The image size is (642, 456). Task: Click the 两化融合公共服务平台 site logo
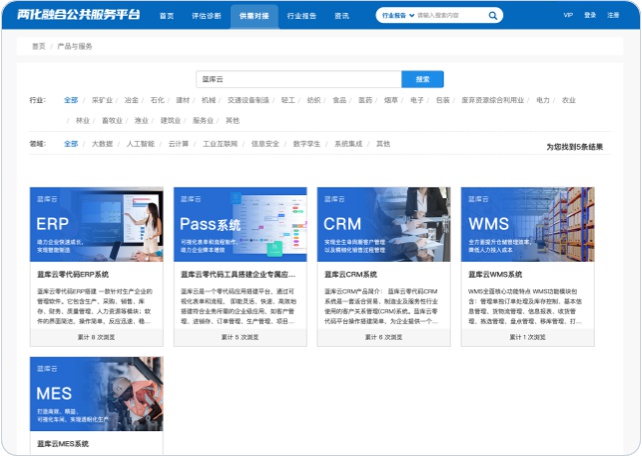78,15
